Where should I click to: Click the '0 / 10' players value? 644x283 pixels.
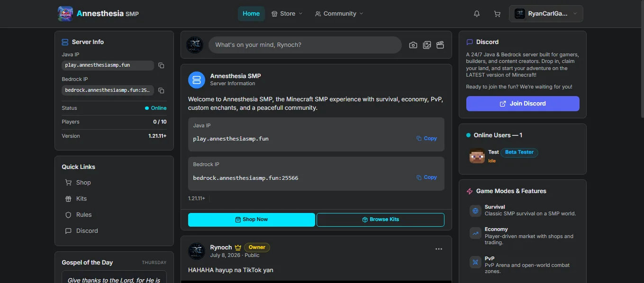click(160, 122)
